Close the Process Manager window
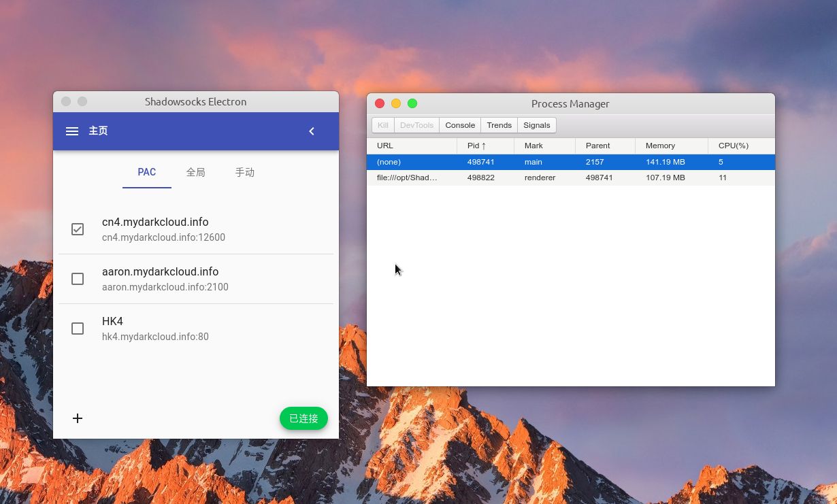 [380, 103]
